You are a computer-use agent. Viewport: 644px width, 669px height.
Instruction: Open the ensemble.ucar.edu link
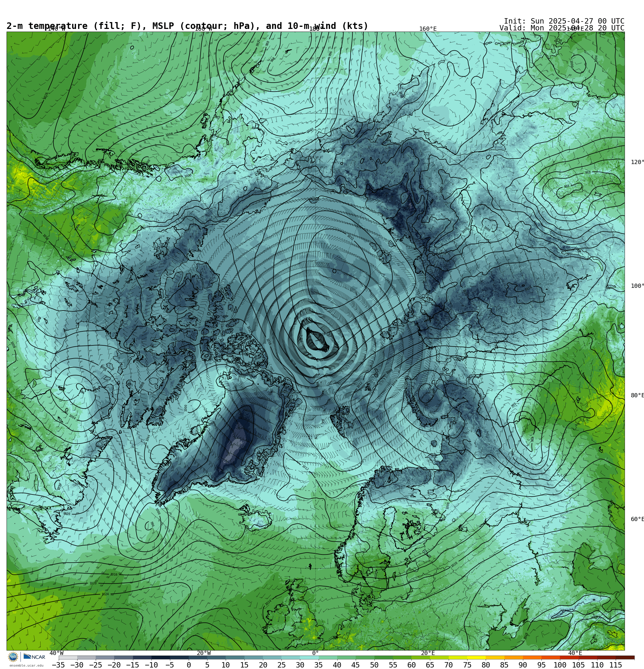[26, 665]
